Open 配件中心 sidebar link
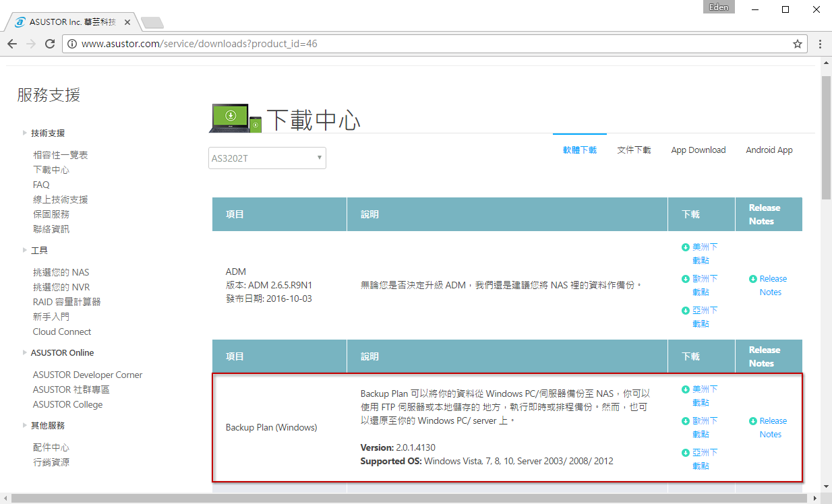The width and height of the screenshot is (832, 504). pos(51,447)
